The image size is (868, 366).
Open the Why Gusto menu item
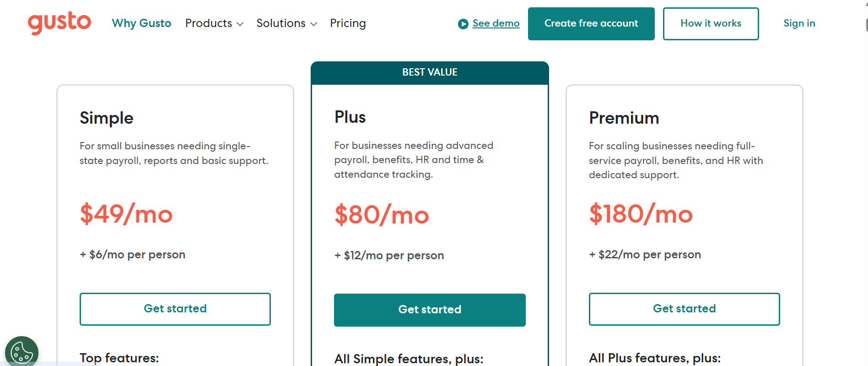(141, 23)
